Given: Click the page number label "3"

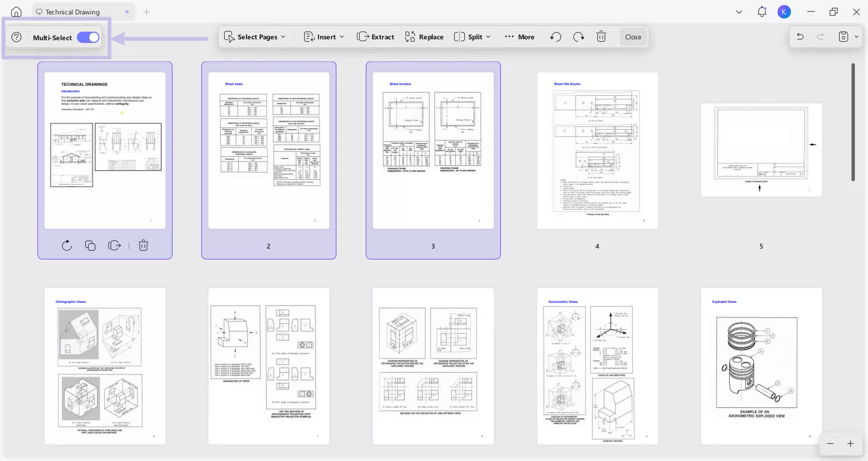Looking at the screenshot, I should (x=433, y=246).
